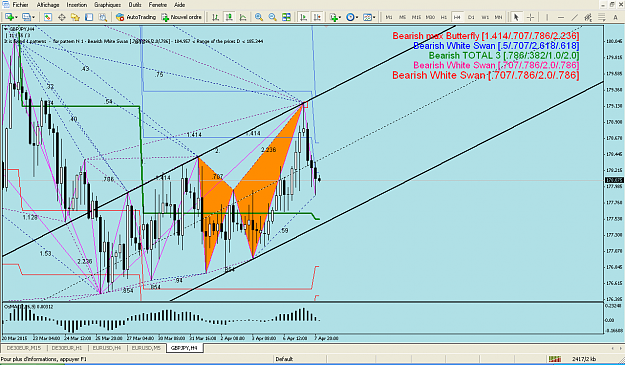Select the vertical line drawing tool
Viewport: 625px width, 365px height.
tap(547, 17)
